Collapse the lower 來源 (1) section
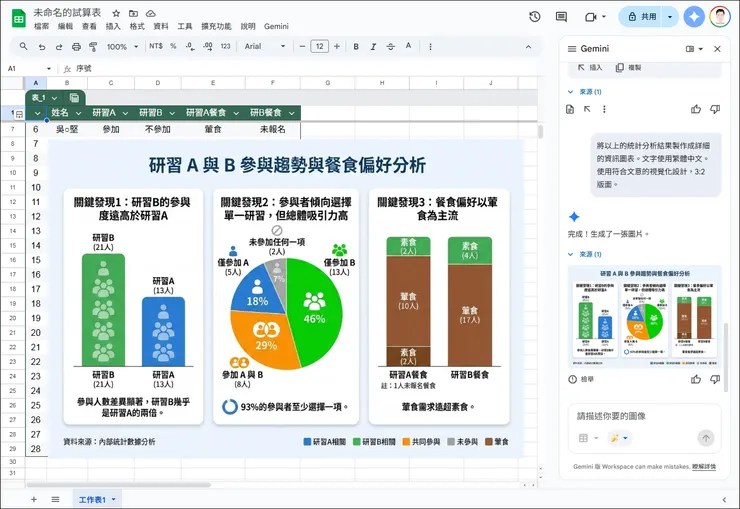This screenshot has width=740, height=509. pos(570,254)
